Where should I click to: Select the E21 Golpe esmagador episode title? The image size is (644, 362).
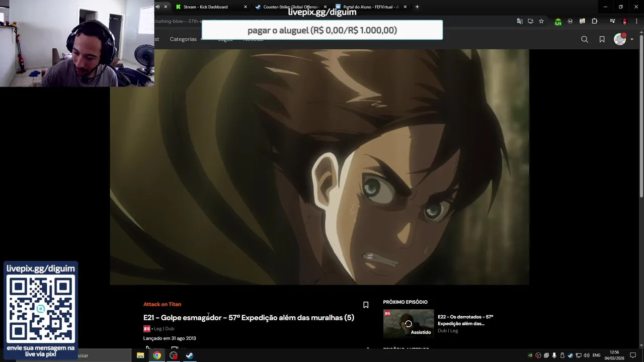(249, 318)
